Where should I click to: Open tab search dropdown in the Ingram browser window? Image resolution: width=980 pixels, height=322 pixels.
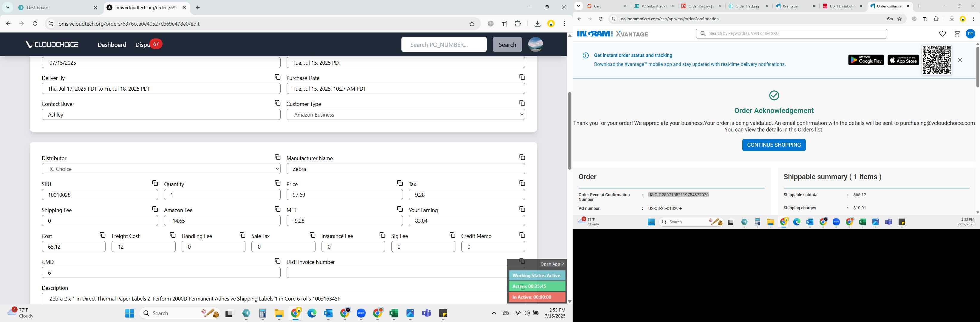coord(578,6)
